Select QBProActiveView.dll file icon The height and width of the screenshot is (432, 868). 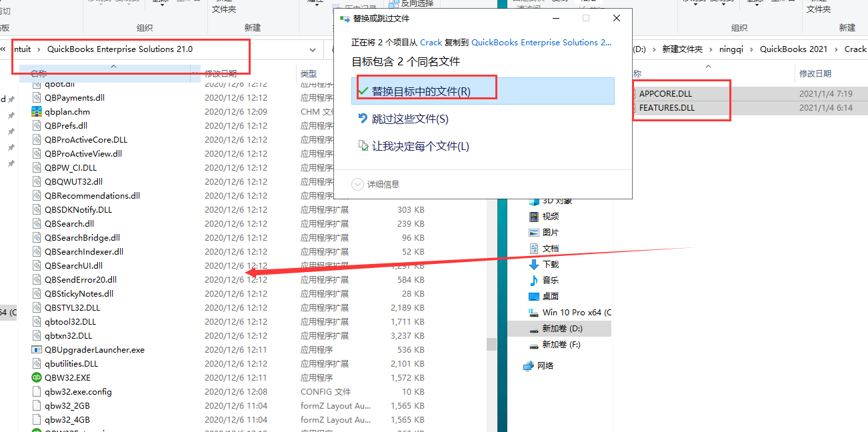coord(37,153)
